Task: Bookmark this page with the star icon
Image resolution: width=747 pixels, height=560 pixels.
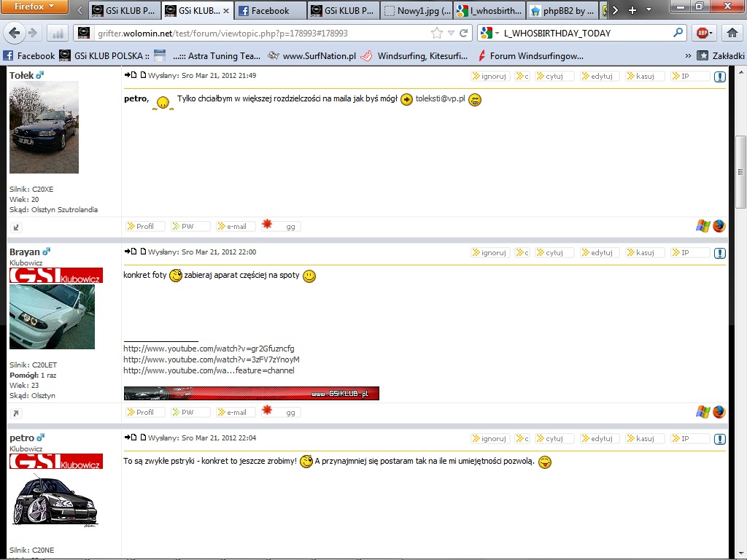Action: point(436,33)
